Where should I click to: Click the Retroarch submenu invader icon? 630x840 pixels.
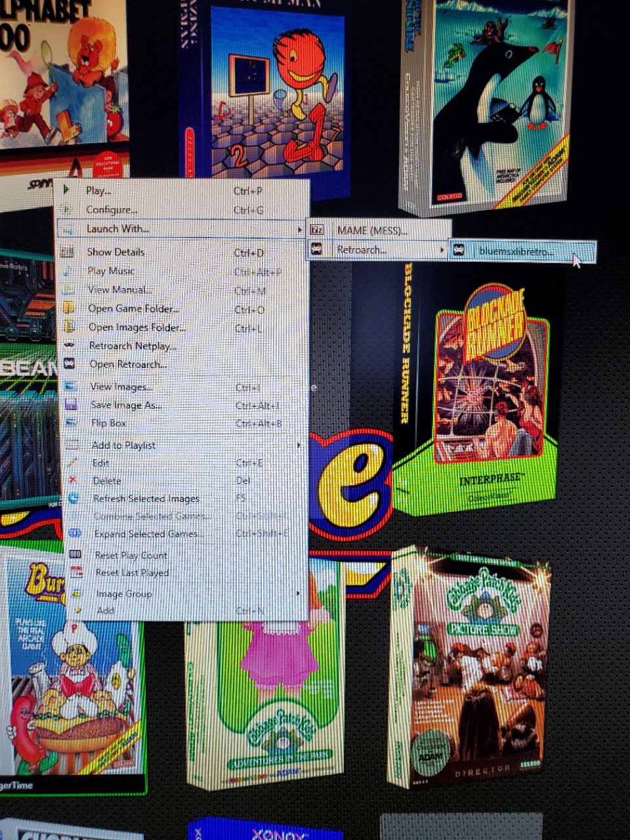317,249
